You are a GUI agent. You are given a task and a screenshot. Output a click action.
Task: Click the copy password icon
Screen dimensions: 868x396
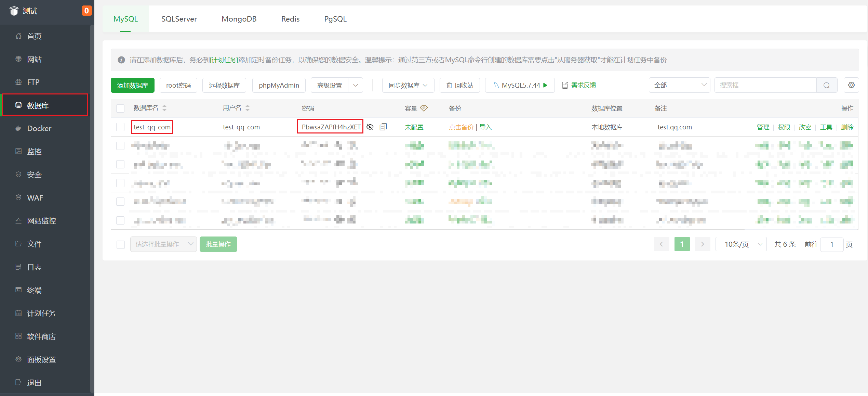(x=383, y=127)
